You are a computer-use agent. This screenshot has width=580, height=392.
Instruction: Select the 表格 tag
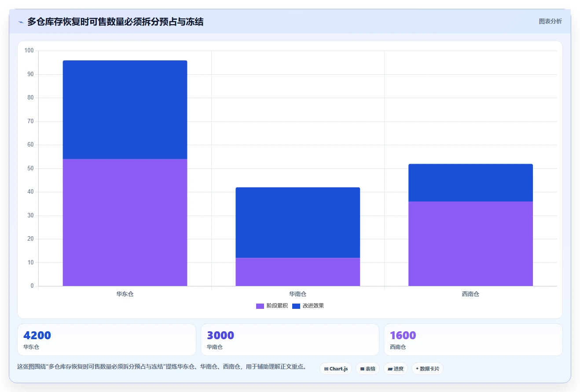click(367, 369)
